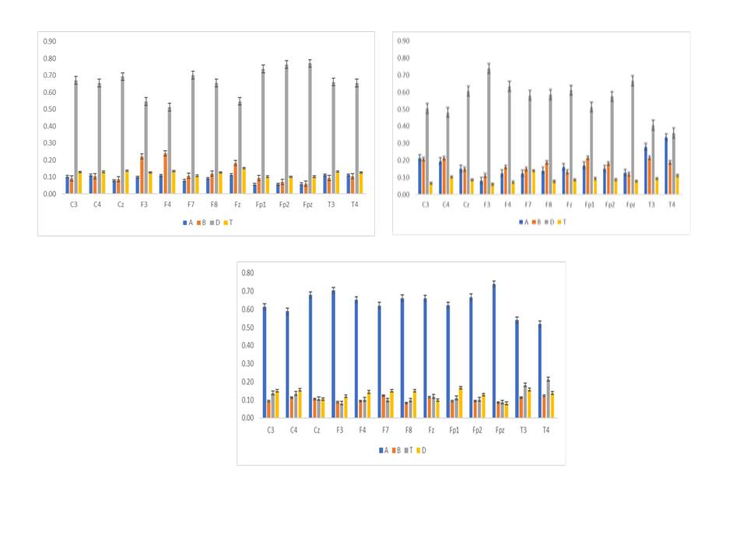Image resolution: width=747 pixels, height=560 pixels.
Task: Select tall blue Fpz bar in bottom chart
Action: click(x=493, y=351)
